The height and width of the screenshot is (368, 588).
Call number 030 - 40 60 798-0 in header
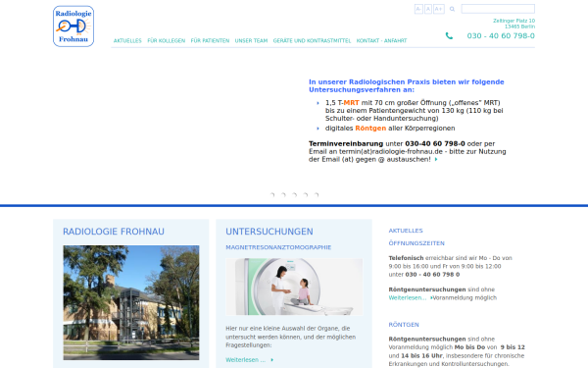(x=501, y=36)
